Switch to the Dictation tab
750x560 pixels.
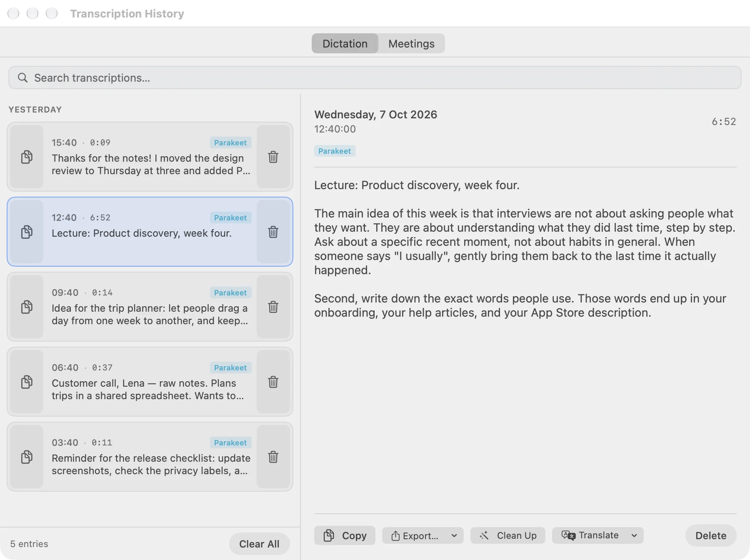pos(345,43)
